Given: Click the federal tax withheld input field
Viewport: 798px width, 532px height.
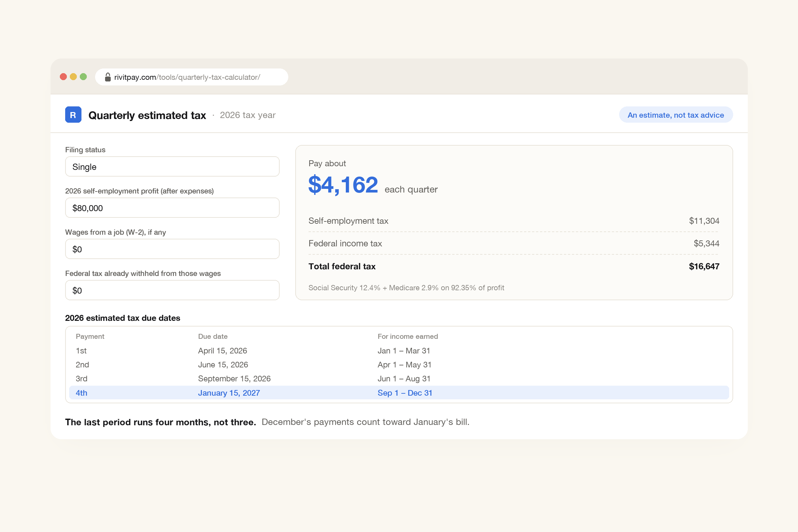Looking at the screenshot, I should [172, 290].
